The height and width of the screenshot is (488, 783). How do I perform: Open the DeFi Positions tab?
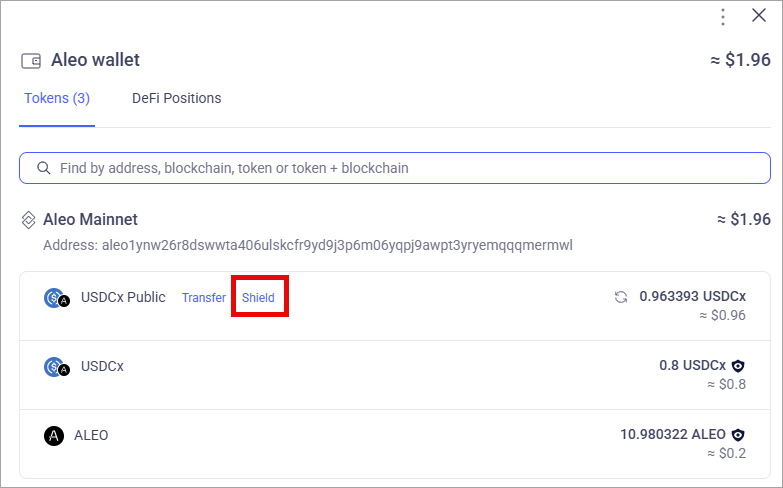click(176, 98)
